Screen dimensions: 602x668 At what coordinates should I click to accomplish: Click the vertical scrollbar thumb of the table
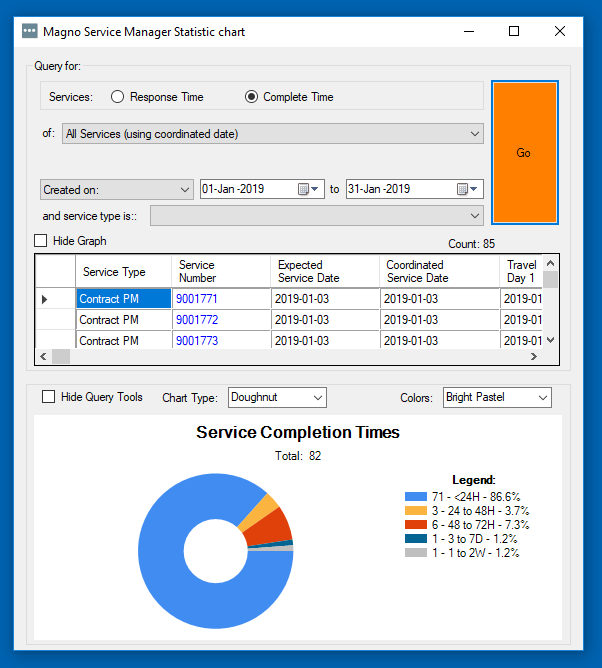[550, 279]
